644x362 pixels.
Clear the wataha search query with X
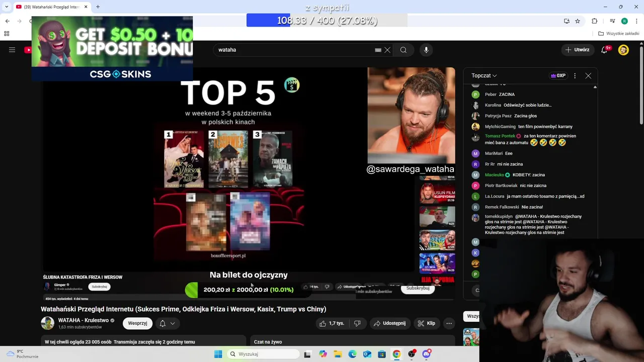click(x=387, y=50)
